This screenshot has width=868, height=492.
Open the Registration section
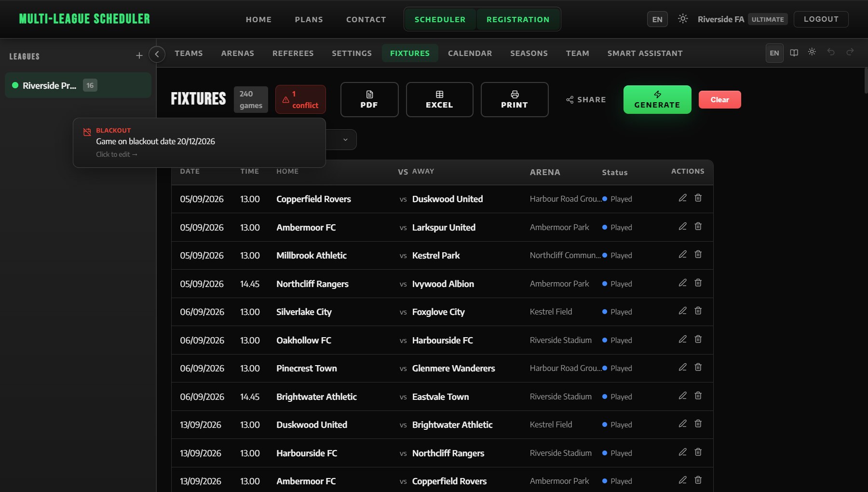518,19
